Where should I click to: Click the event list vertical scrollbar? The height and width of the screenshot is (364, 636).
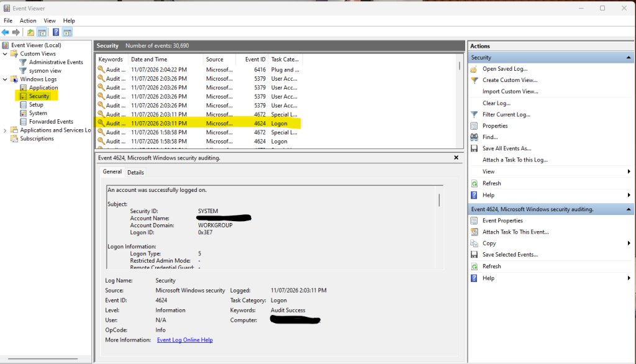(x=460, y=101)
